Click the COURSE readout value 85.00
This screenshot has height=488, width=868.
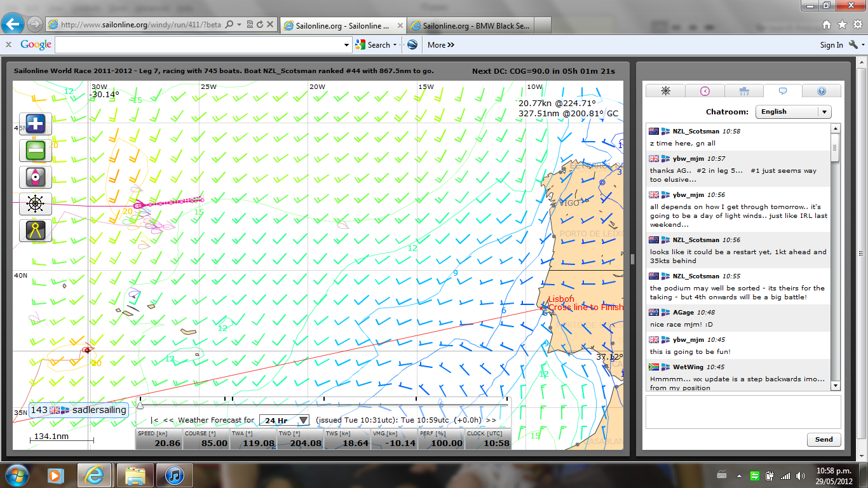click(x=215, y=443)
